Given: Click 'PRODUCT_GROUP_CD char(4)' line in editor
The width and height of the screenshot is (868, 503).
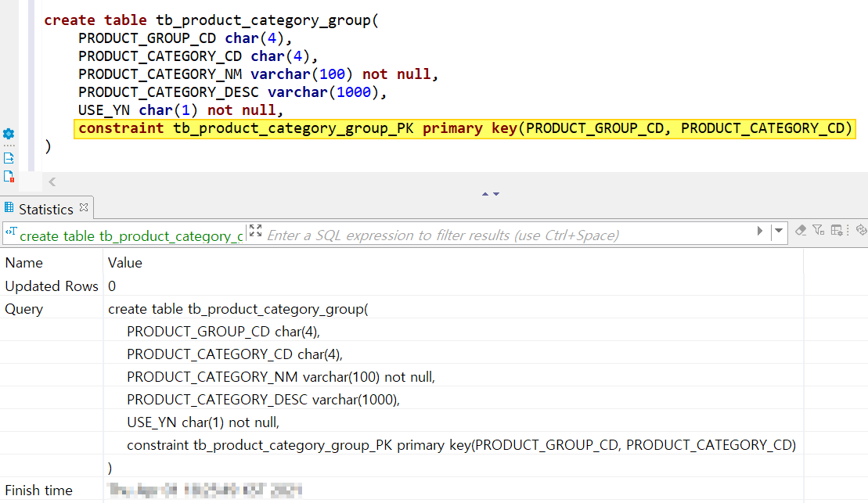Looking at the screenshot, I should (x=185, y=38).
